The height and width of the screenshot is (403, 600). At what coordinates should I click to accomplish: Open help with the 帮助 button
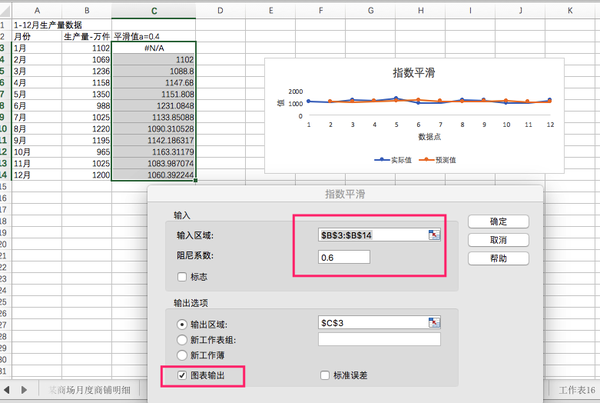pyautogui.click(x=498, y=258)
